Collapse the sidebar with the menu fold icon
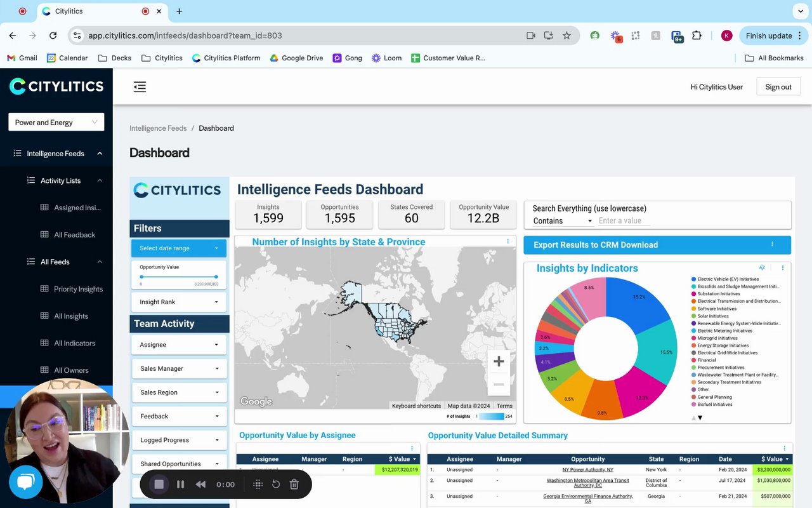Image resolution: width=812 pixels, height=508 pixels. pos(140,87)
